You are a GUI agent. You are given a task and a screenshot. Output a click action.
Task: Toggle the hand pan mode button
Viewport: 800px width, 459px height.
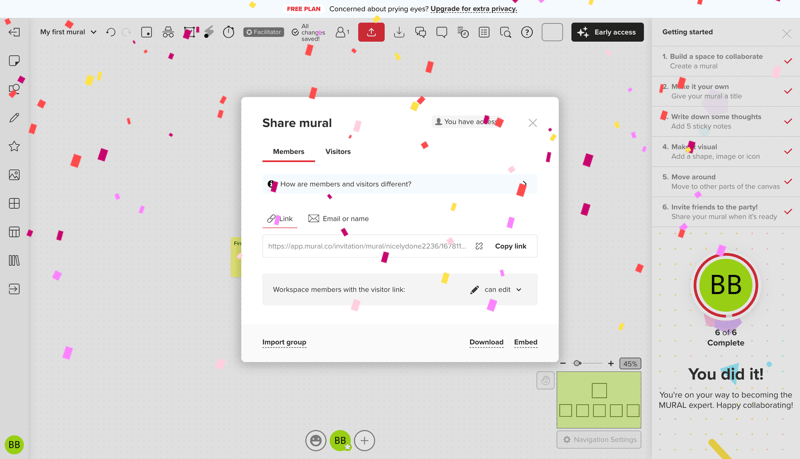(545, 380)
